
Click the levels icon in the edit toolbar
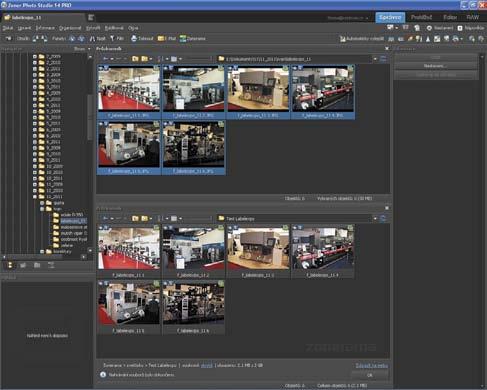point(437,39)
